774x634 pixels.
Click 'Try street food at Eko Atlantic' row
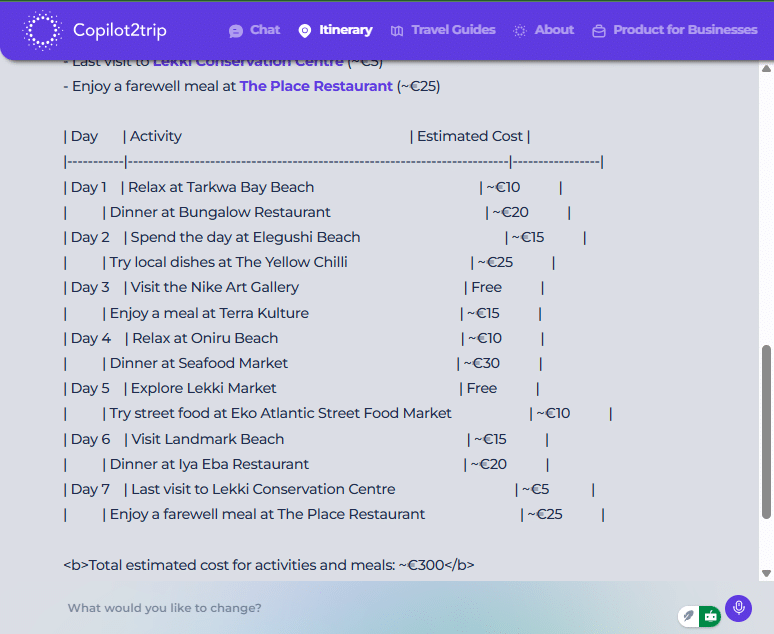click(x=338, y=413)
